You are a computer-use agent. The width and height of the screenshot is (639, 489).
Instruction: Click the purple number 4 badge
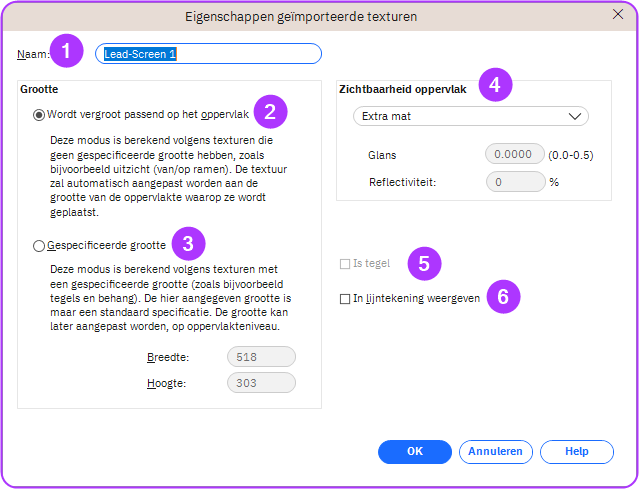[492, 86]
